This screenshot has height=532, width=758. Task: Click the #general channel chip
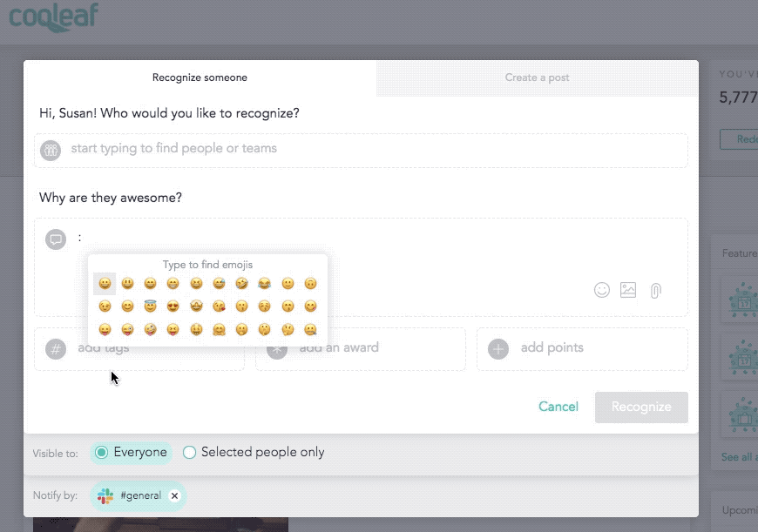coord(139,495)
